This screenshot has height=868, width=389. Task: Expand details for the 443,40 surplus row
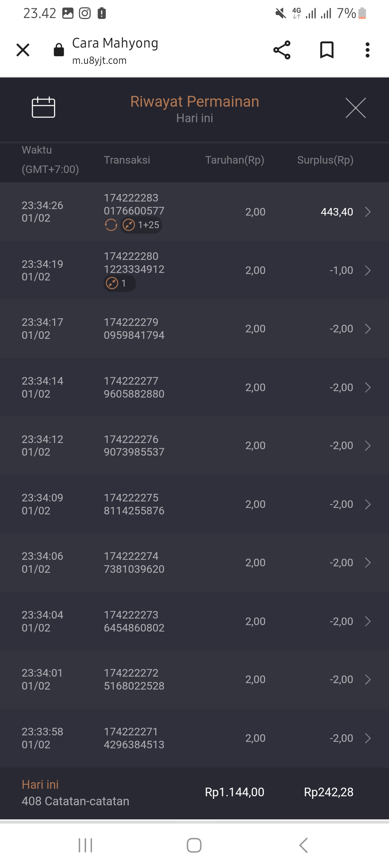(x=368, y=212)
